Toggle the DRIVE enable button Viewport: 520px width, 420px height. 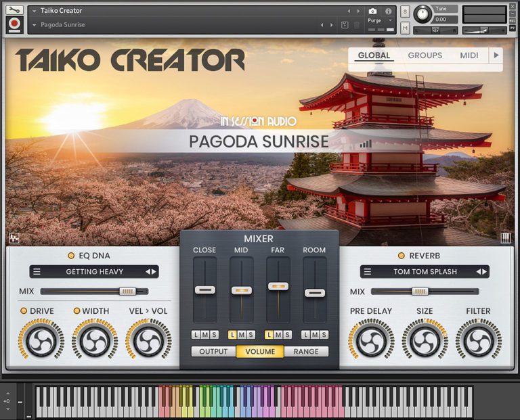(x=24, y=310)
